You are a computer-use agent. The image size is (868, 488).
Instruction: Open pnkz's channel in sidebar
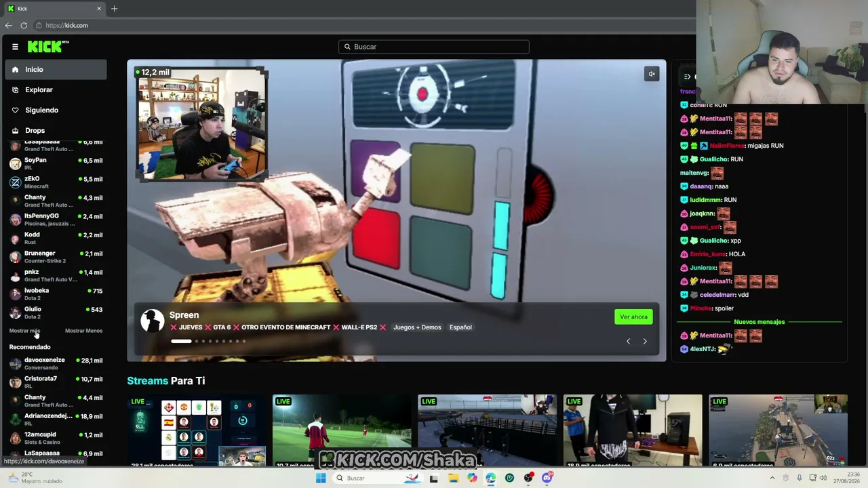pyautogui.click(x=56, y=275)
